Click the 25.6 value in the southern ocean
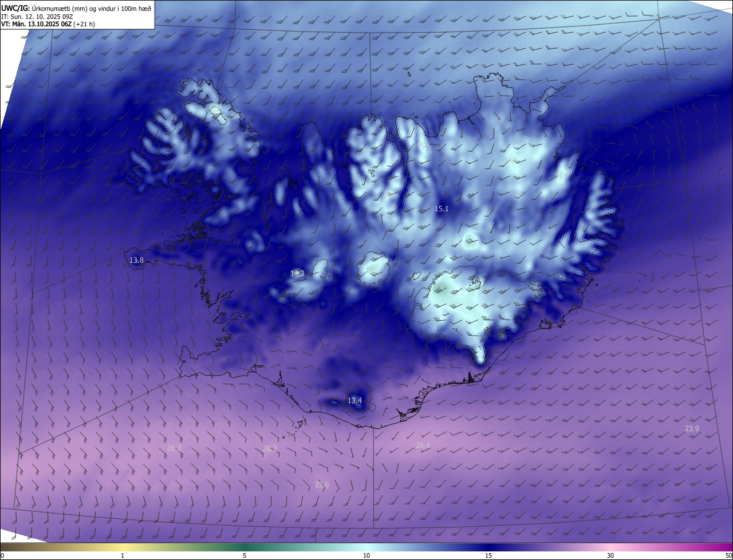 click(322, 484)
